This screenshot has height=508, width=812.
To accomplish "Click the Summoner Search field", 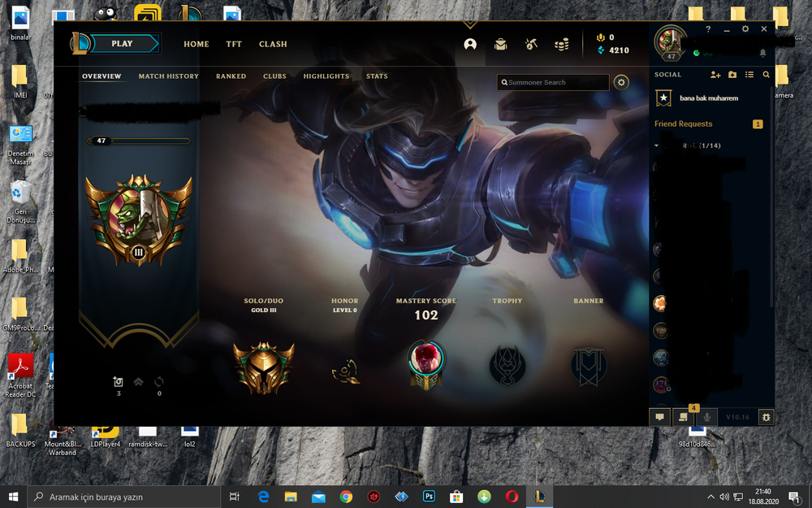I will pos(553,82).
